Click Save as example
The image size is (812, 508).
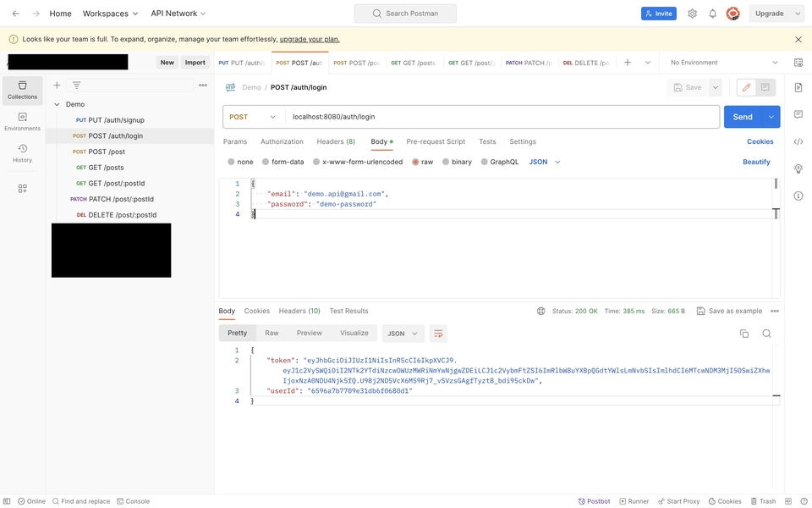pyautogui.click(x=729, y=312)
